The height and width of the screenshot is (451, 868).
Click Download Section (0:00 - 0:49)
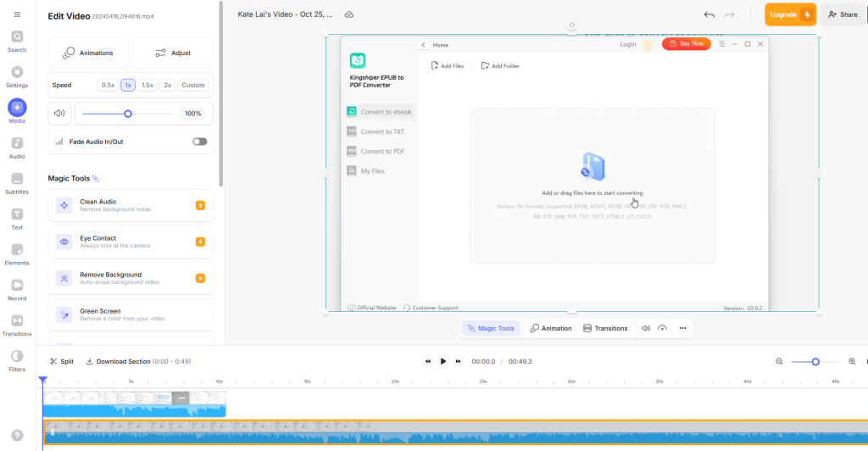click(138, 361)
